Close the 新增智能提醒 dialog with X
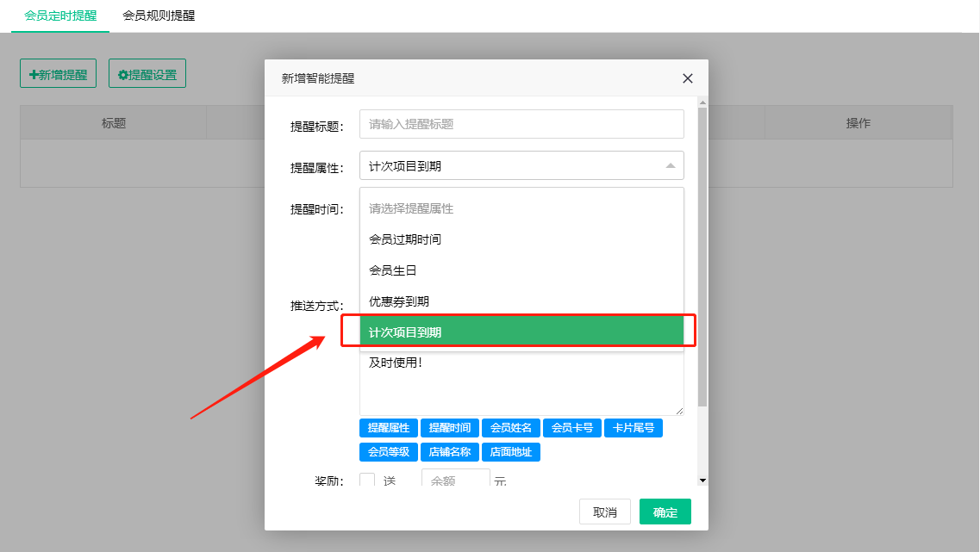The width and height of the screenshot is (980, 552). [x=688, y=78]
